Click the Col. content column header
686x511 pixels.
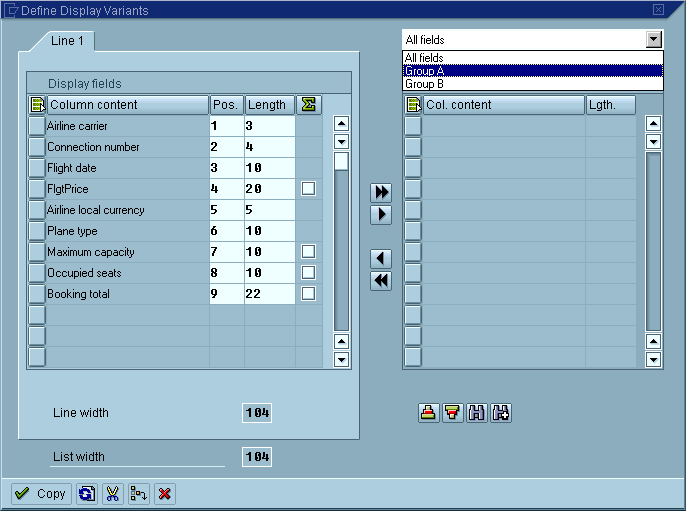503,105
